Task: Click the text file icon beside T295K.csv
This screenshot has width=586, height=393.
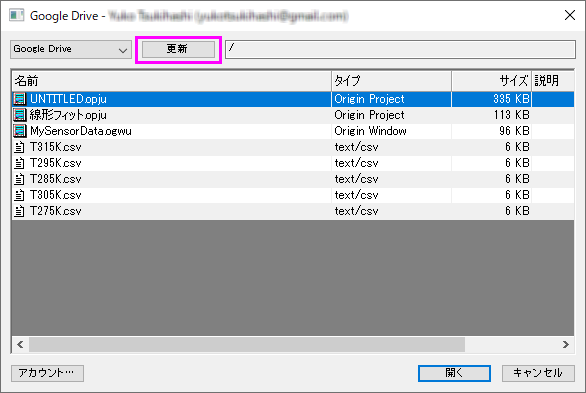Action: pyautogui.click(x=19, y=163)
